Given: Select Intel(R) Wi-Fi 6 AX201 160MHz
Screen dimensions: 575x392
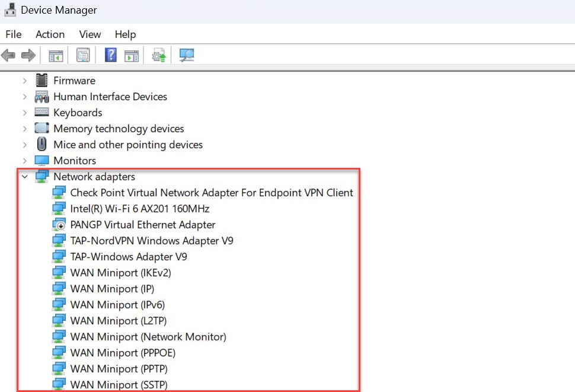Looking at the screenshot, I should (x=140, y=209).
